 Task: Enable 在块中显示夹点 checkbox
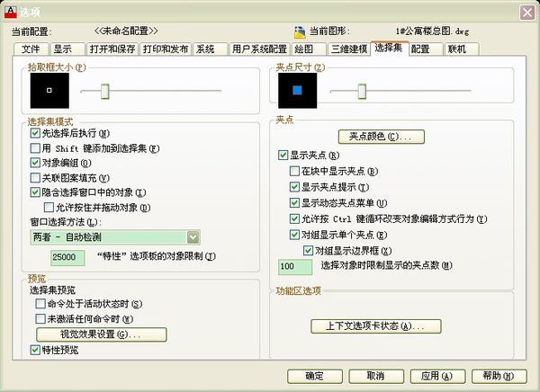(294, 171)
